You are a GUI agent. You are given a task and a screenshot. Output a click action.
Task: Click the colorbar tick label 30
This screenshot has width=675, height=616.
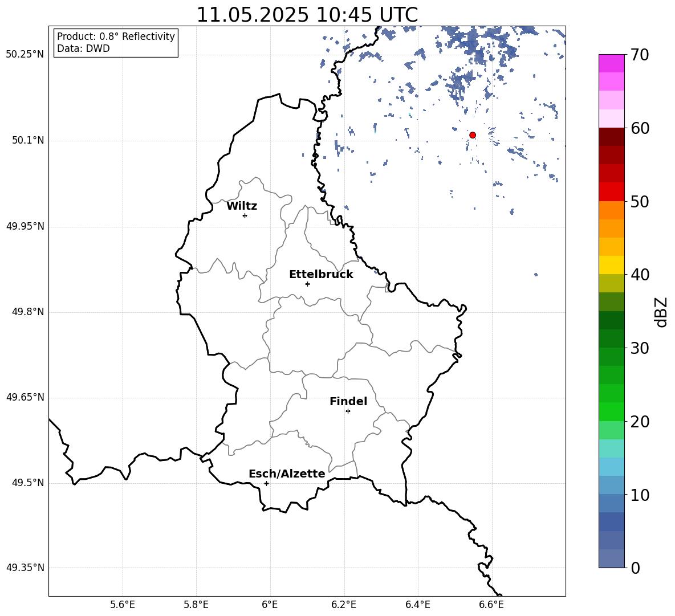click(640, 348)
